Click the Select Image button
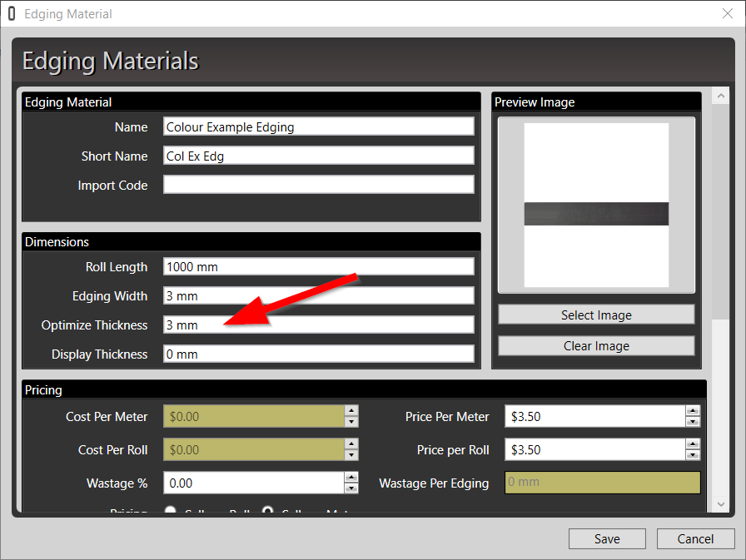 596,315
